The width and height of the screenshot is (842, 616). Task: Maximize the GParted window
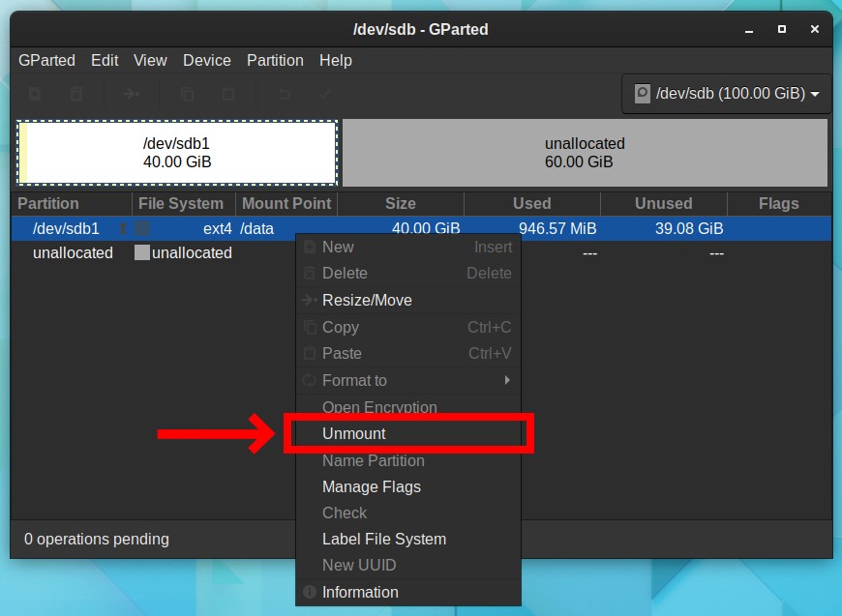(782, 29)
